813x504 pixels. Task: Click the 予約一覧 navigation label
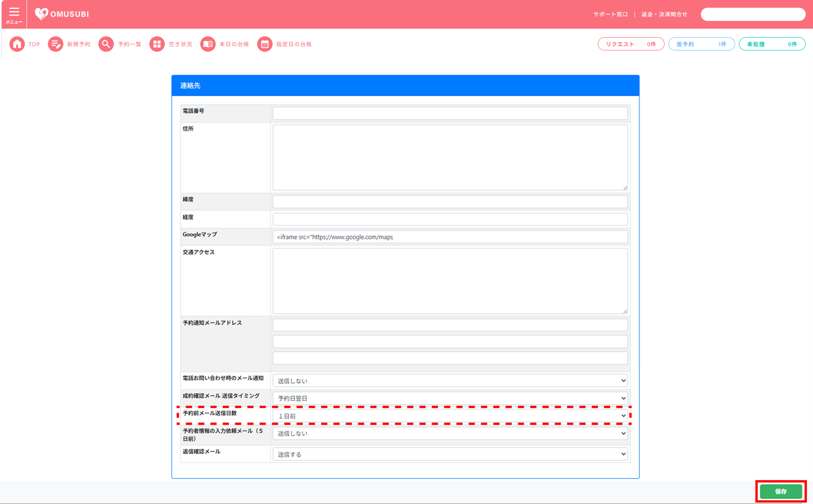(x=130, y=44)
